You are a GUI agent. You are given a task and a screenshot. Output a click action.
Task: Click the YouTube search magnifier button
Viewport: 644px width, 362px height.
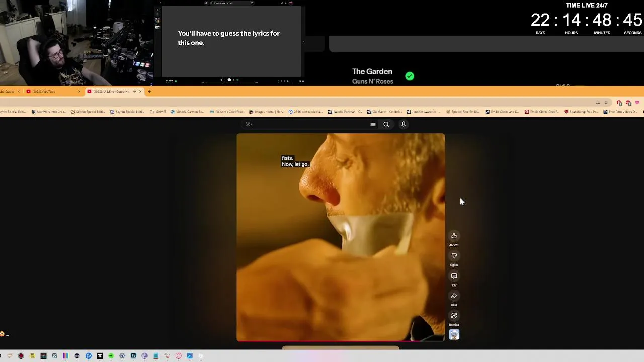click(386, 124)
